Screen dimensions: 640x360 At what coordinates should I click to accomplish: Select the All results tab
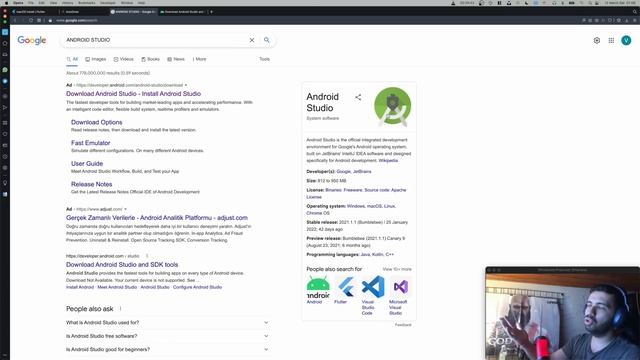click(72, 59)
